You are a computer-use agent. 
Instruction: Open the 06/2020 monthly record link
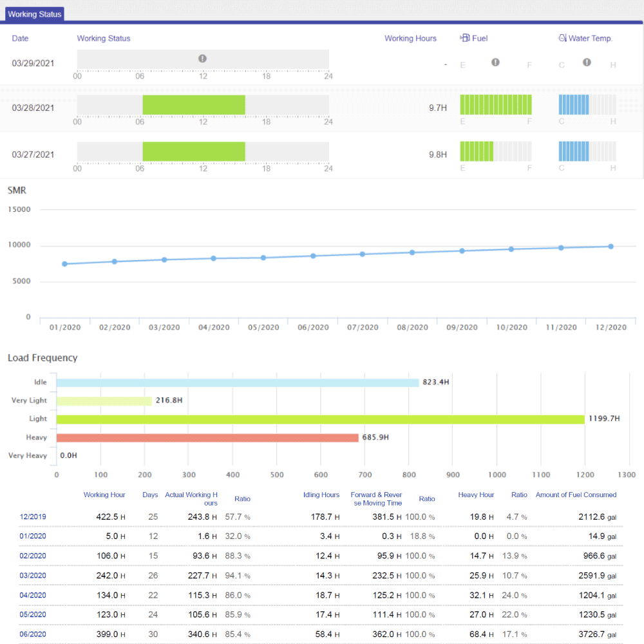pyautogui.click(x=33, y=634)
